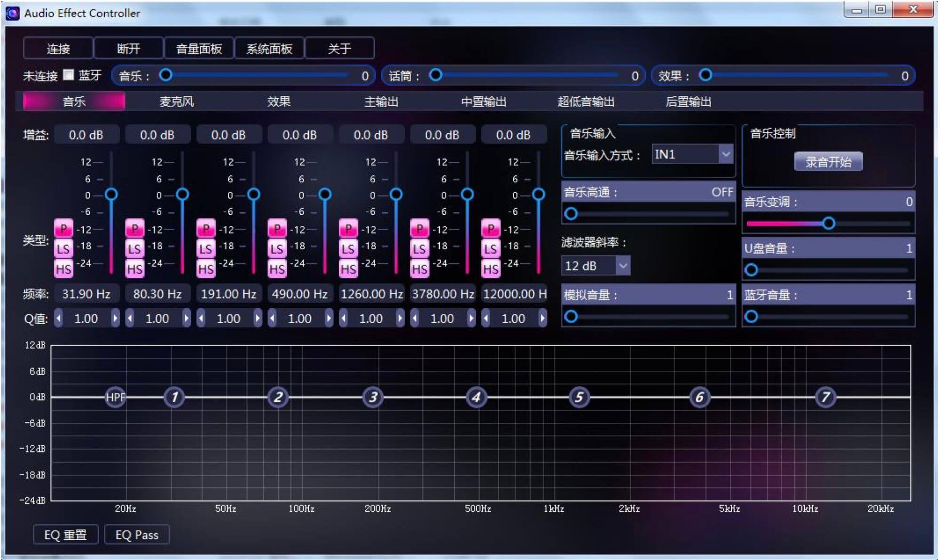Click the 31.90 Hz frequency field
940x560 pixels.
click(x=86, y=294)
